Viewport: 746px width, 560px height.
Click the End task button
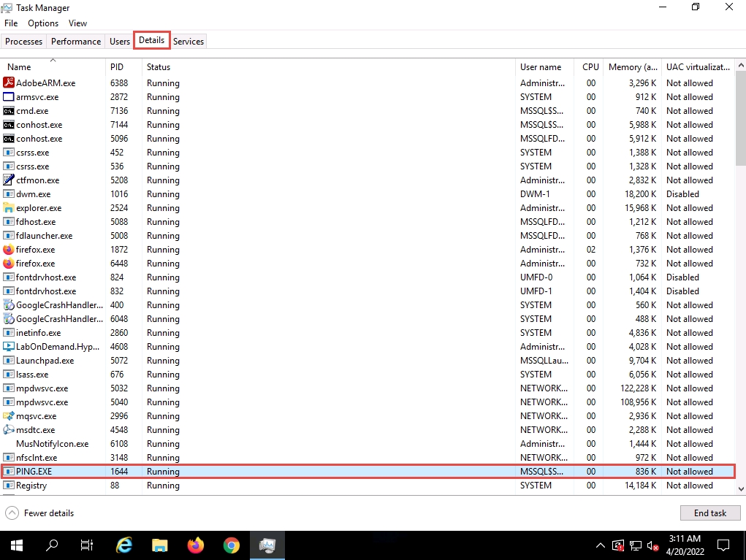(709, 513)
